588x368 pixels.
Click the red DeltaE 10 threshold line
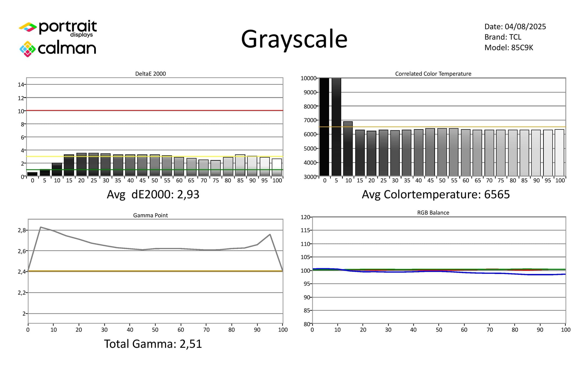point(155,110)
